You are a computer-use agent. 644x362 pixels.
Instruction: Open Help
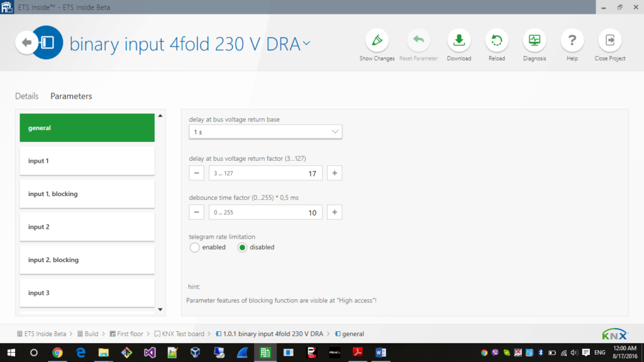[572, 45]
